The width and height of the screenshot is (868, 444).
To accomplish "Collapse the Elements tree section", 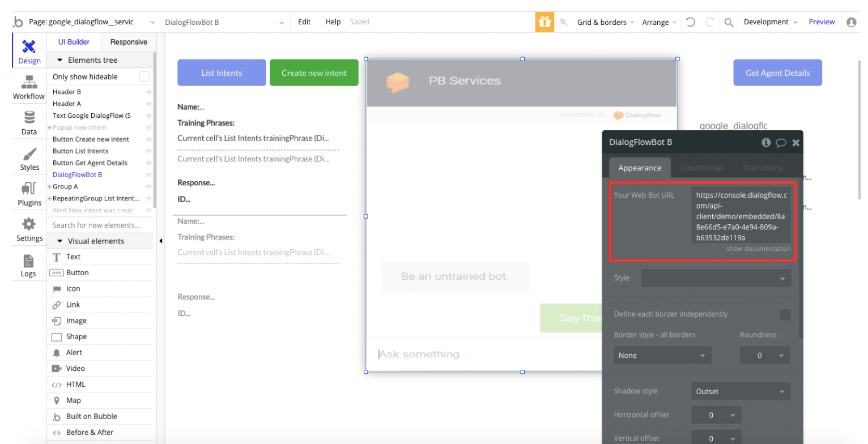I will (x=60, y=60).
